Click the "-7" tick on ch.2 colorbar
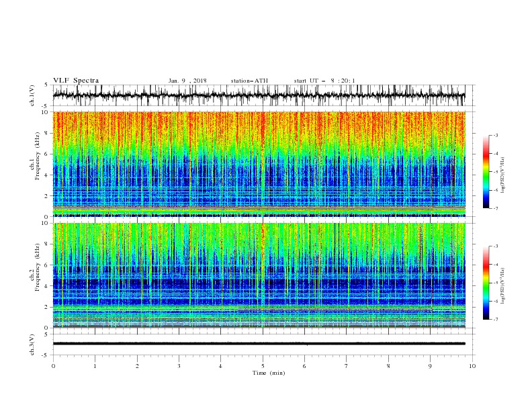The width and height of the screenshot is (532, 411). point(495,320)
